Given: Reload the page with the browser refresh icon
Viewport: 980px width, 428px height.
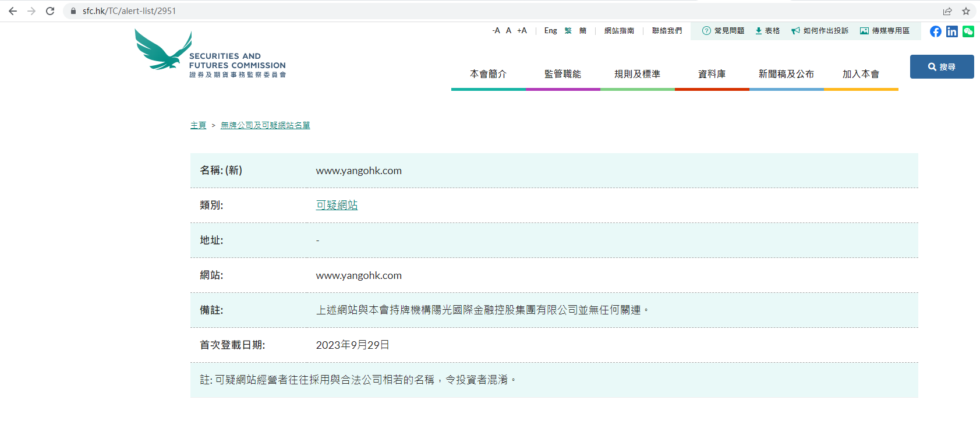Looking at the screenshot, I should pyautogui.click(x=50, y=11).
